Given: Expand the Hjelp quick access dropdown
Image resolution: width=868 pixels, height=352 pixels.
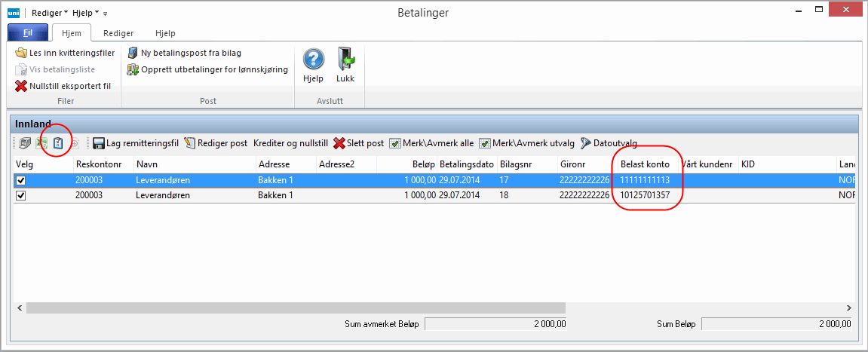Looking at the screenshot, I should coord(86,13).
